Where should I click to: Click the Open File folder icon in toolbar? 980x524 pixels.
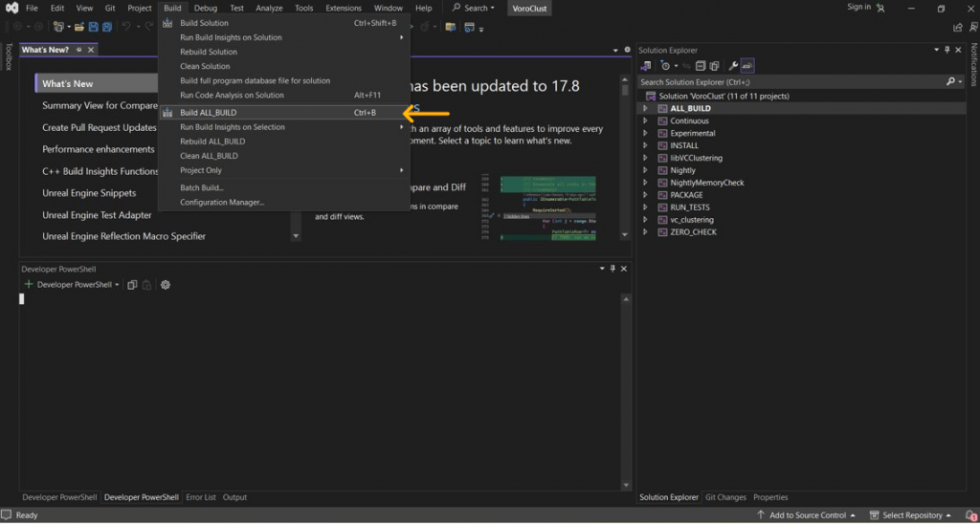click(x=79, y=27)
